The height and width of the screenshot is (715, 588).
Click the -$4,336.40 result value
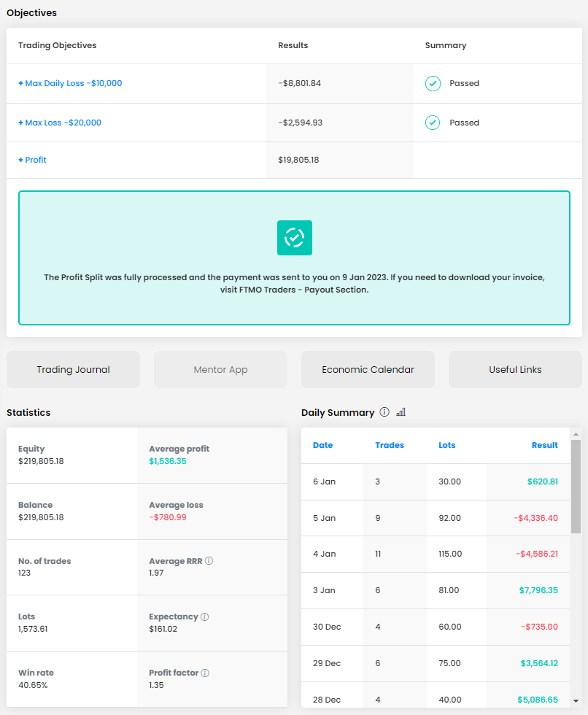tap(535, 518)
